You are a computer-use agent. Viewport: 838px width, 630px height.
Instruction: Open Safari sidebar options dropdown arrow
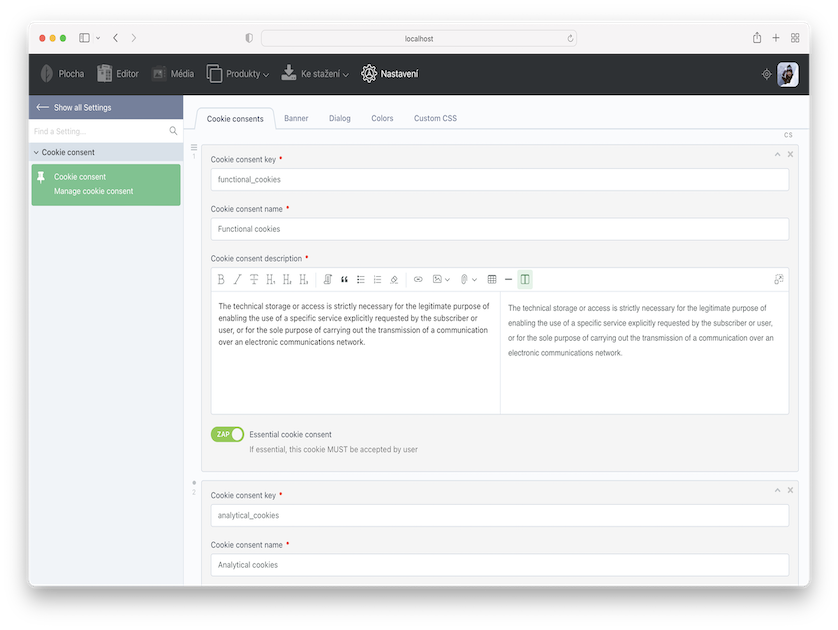[98, 38]
